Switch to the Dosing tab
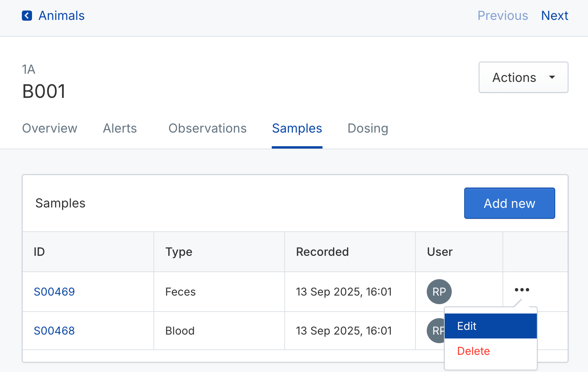588x372 pixels. tap(367, 128)
